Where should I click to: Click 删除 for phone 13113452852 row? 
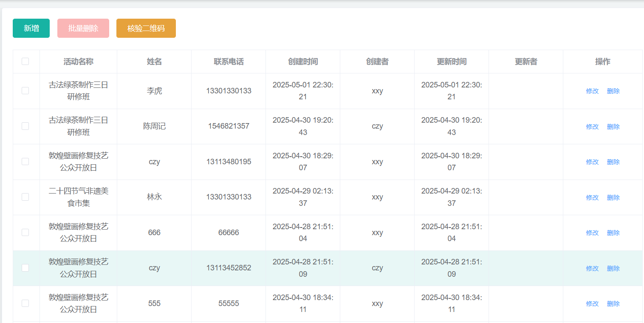(613, 268)
